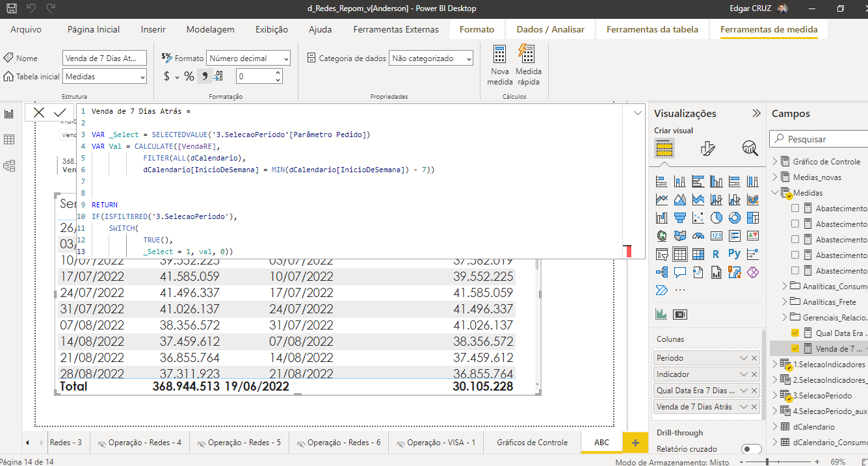Create a new measure with Nova medida
The width and height of the screenshot is (868, 466).
(500, 65)
